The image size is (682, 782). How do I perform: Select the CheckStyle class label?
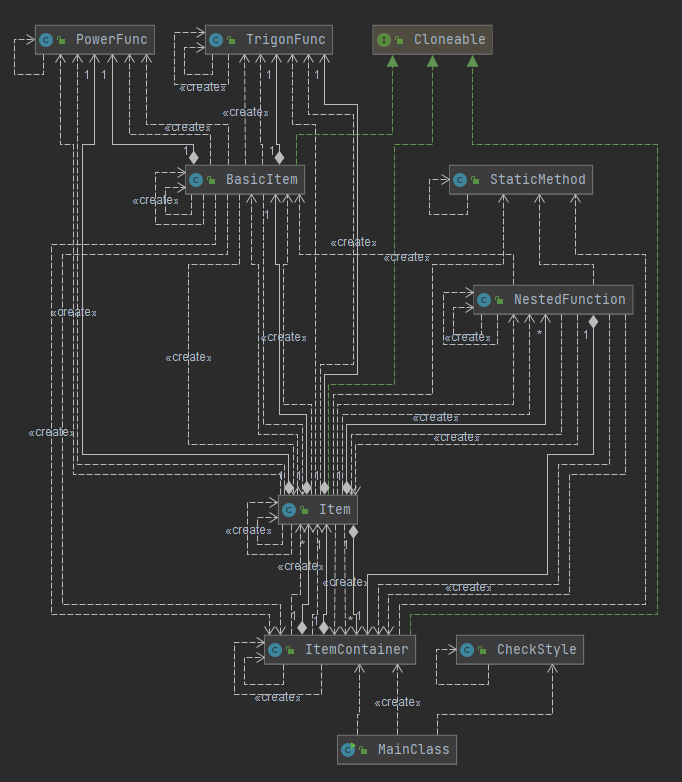537,649
